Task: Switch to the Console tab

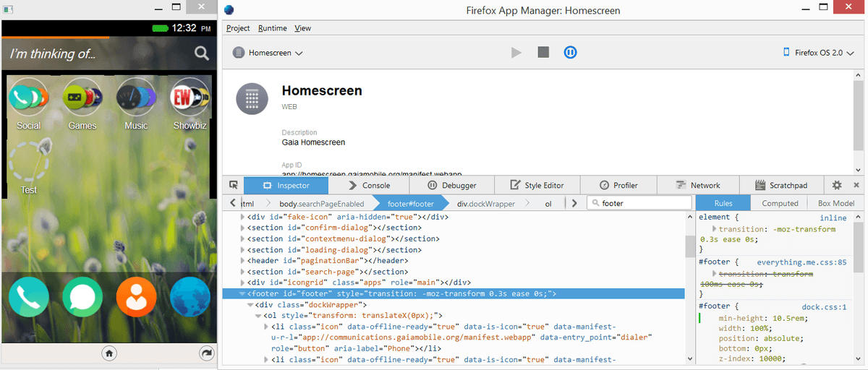Action: pos(370,185)
